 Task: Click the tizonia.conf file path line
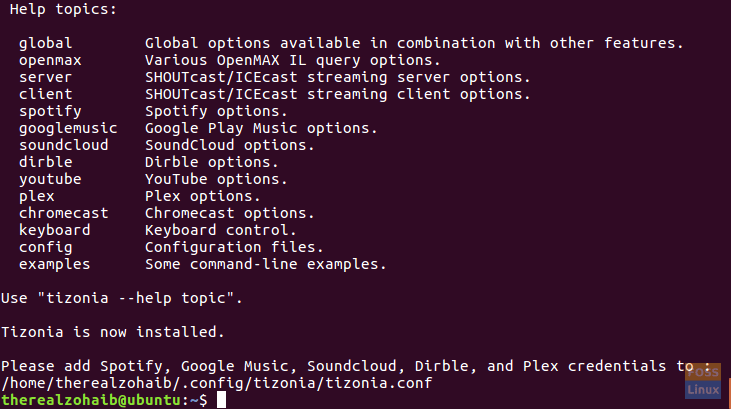tap(217, 383)
